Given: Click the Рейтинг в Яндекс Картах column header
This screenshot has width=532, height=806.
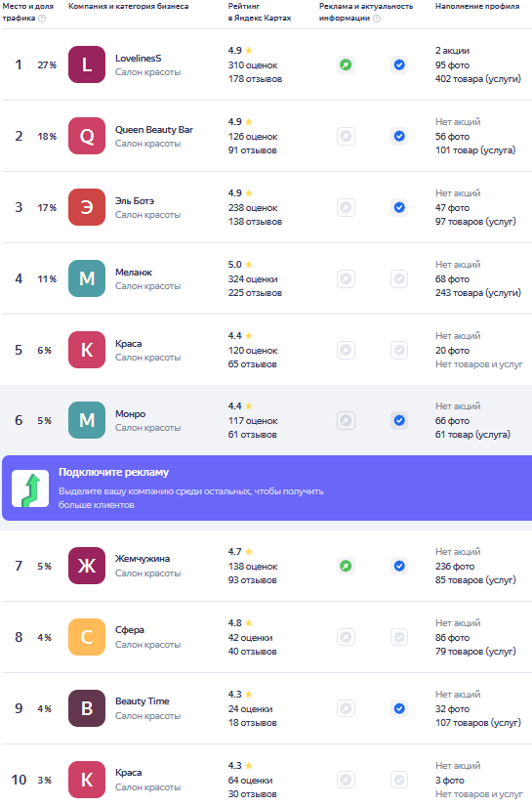Looking at the screenshot, I should (x=260, y=12).
